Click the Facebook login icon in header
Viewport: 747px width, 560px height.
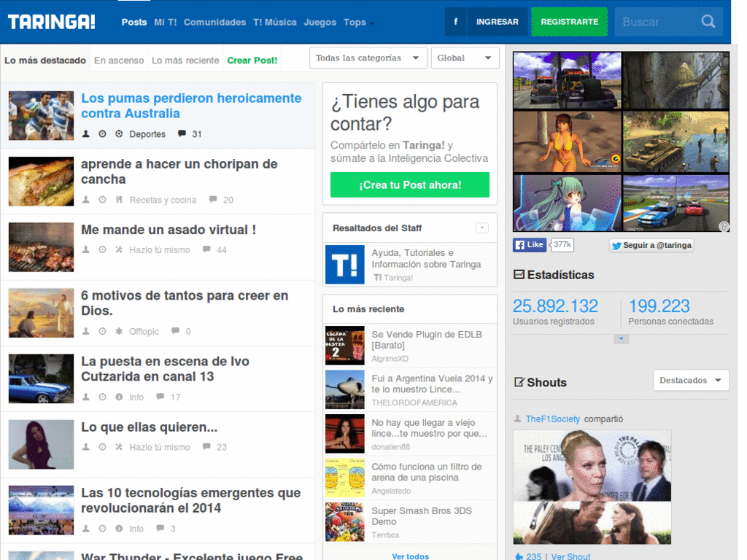pos(455,22)
